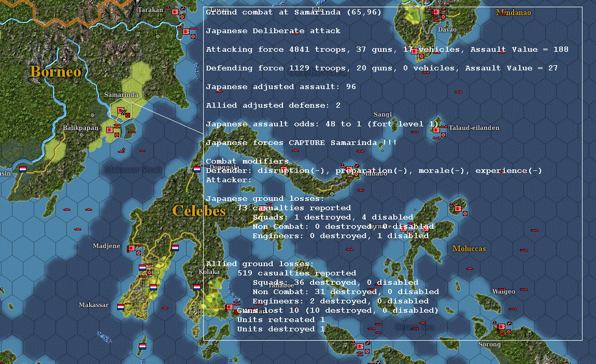Click the Dutch flag at Donggala

pyautogui.click(x=197, y=169)
